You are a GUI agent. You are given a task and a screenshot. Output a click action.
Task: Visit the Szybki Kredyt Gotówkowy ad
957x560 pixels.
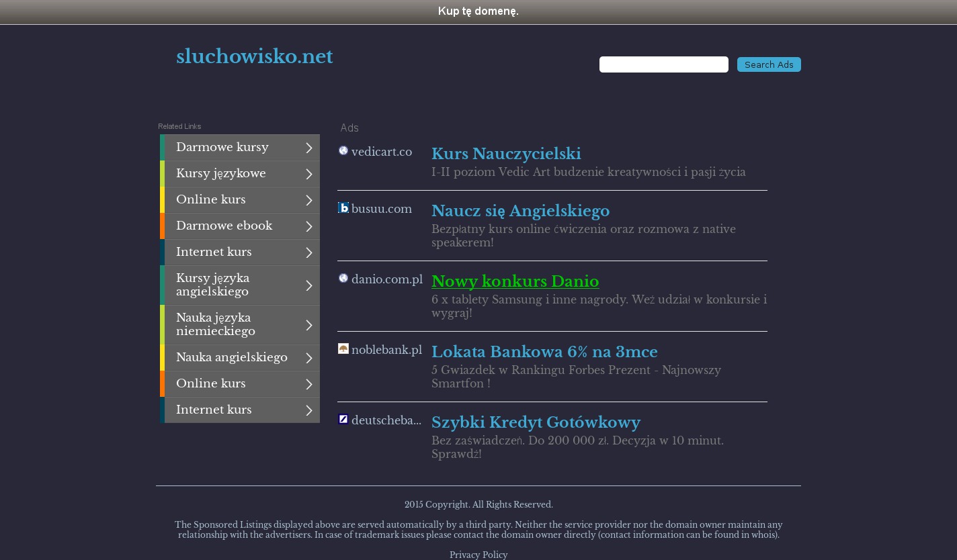point(536,423)
